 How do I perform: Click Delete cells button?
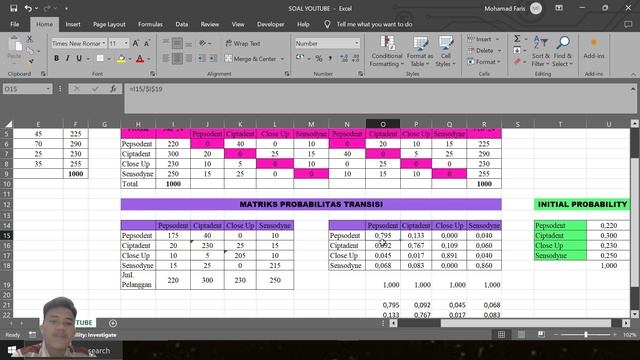tap(484, 51)
